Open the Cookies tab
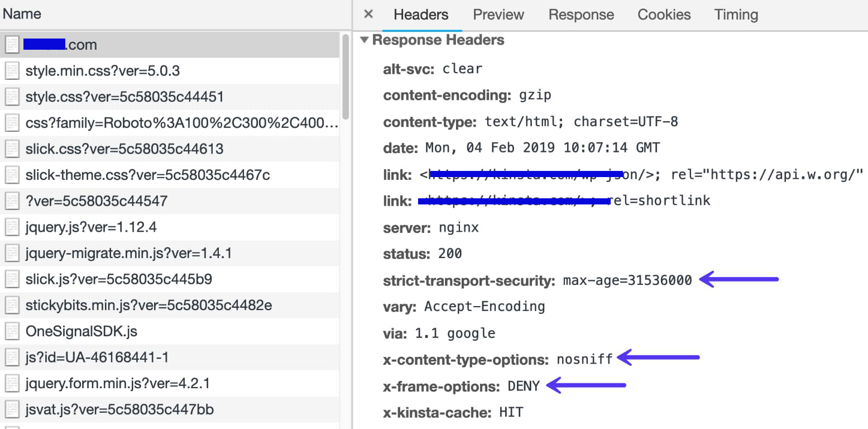The height and width of the screenshot is (429, 868). [x=664, y=15]
